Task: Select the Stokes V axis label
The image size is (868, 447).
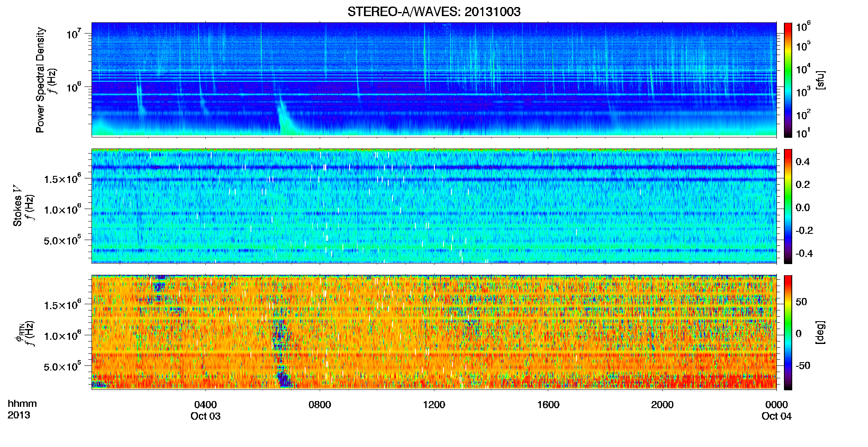Action: (17, 206)
